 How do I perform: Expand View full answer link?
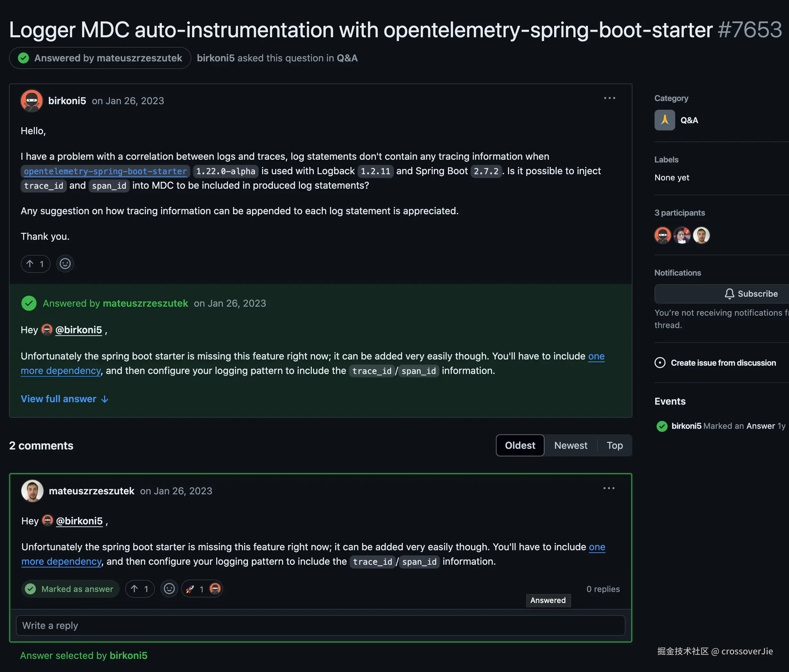pos(64,399)
